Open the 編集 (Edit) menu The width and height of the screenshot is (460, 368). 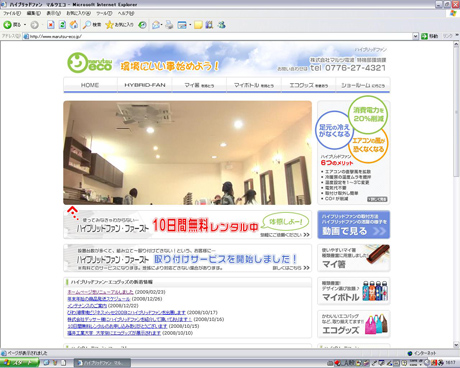[34, 13]
